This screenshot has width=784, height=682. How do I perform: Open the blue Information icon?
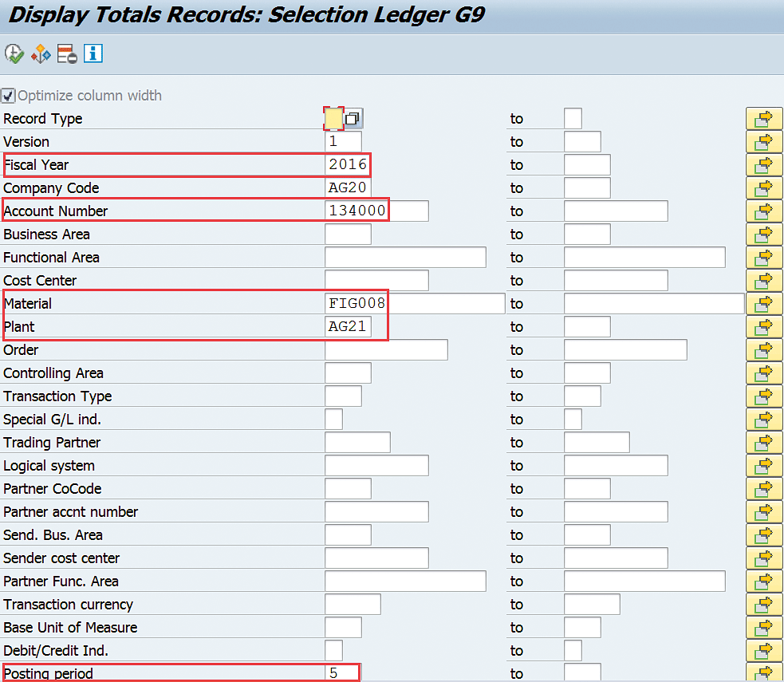point(93,54)
